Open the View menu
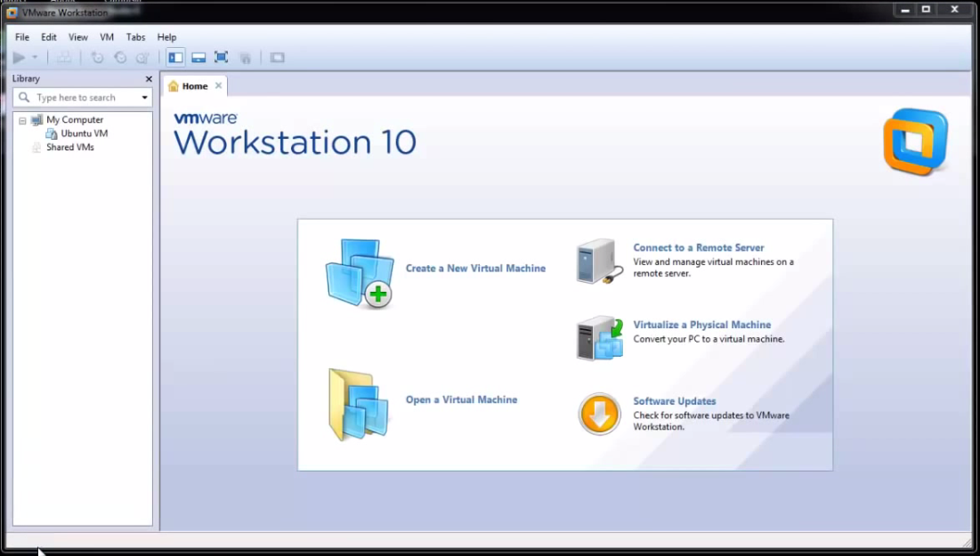Image resolution: width=980 pixels, height=556 pixels. [x=78, y=36]
